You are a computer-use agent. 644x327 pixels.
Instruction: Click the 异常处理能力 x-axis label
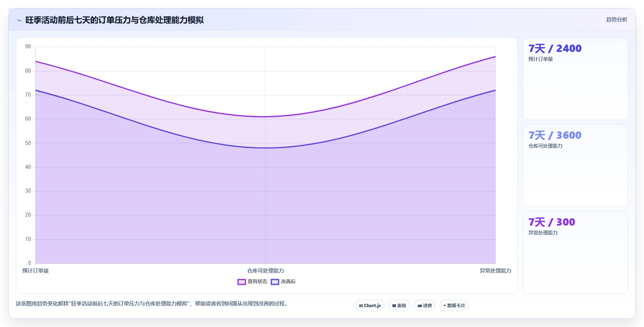click(496, 271)
